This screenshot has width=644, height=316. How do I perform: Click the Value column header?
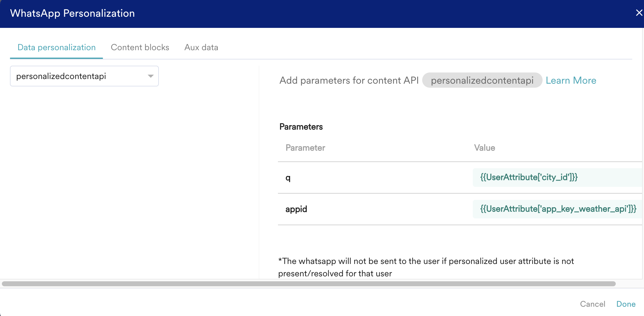[484, 148]
